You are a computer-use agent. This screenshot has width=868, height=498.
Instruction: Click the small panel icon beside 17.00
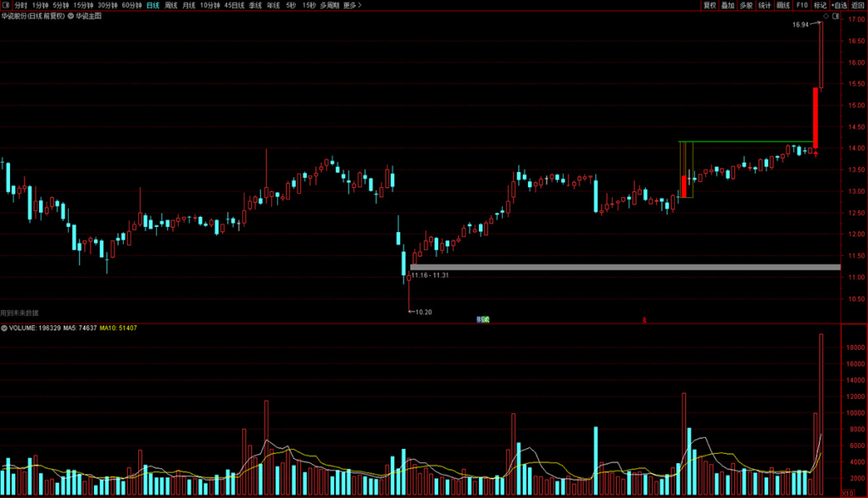click(x=836, y=16)
